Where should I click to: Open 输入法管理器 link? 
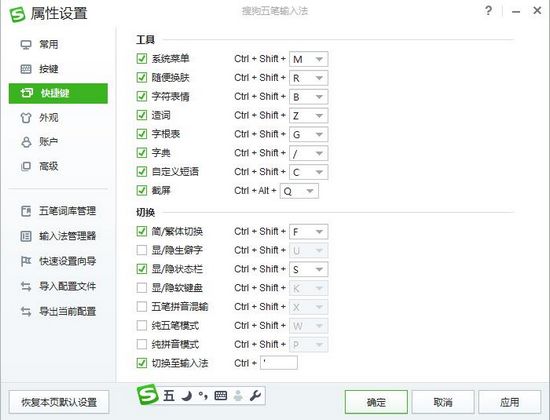click(67, 236)
